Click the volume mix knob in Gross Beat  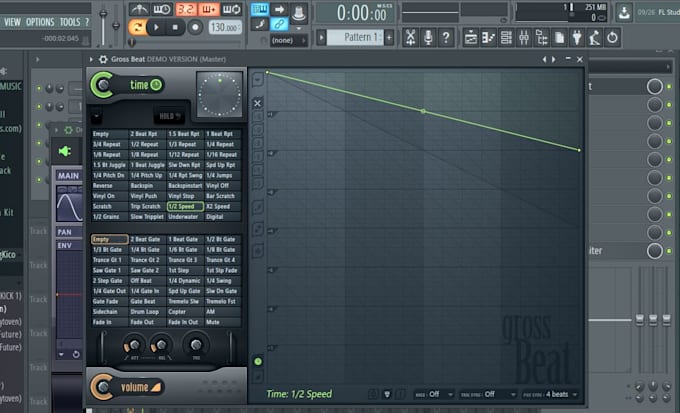pyautogui.click(x=102, y=387)
